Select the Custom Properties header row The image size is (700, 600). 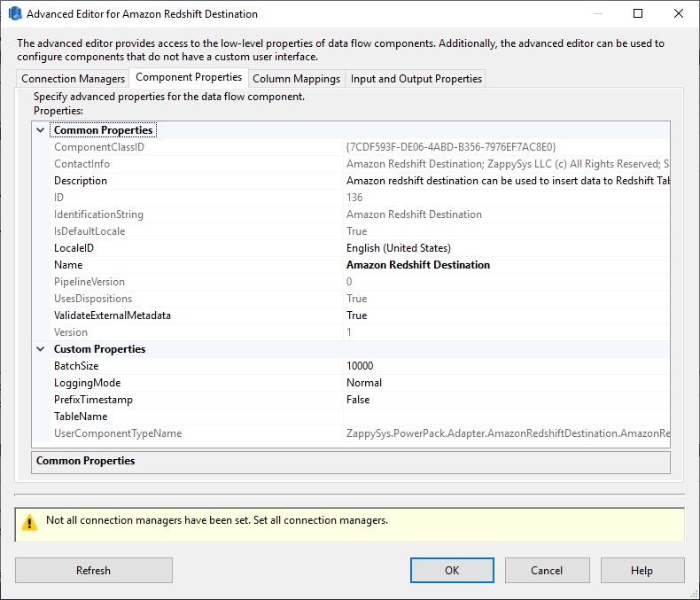pos(351,348)
